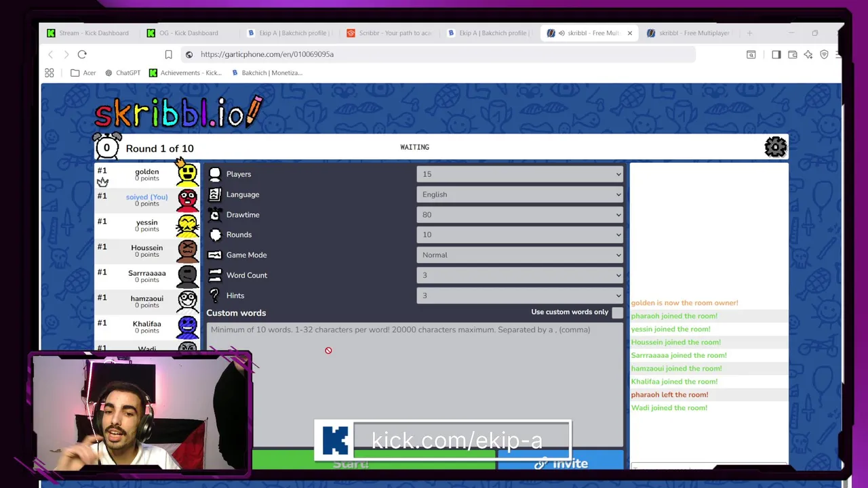Open the Drawtime dropdown
Image resolution: width=868 pixels, height=488 pixels.
tap(519, 215)
